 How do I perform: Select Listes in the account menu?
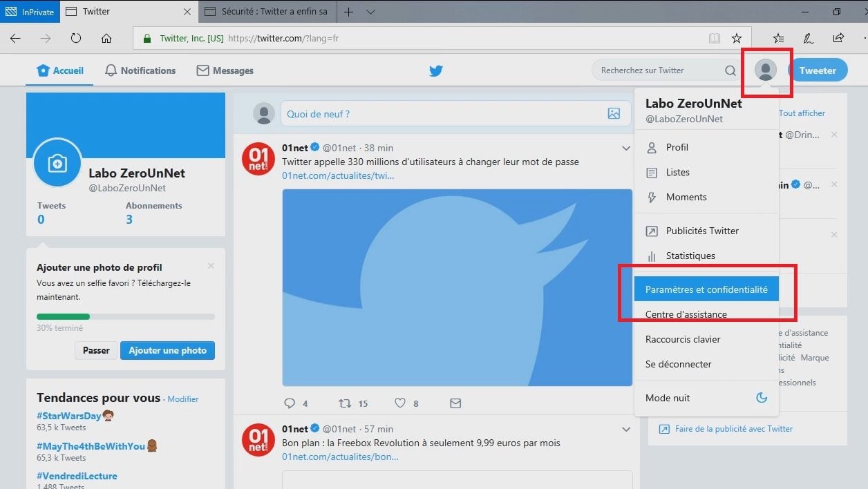click(x=706, y=172)
